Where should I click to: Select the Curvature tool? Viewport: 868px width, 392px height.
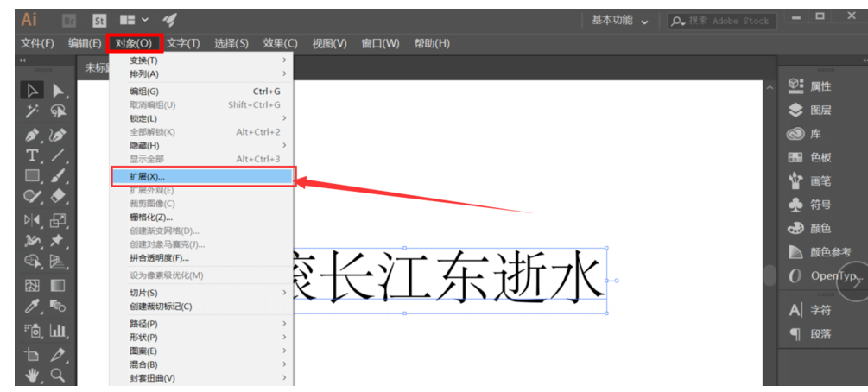[x=58, y=135]
